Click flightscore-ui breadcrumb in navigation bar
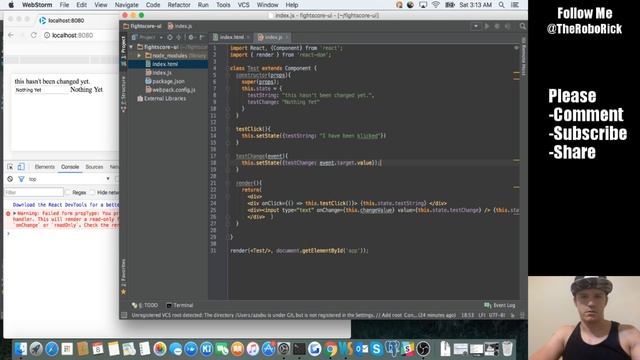 point(142,26)
